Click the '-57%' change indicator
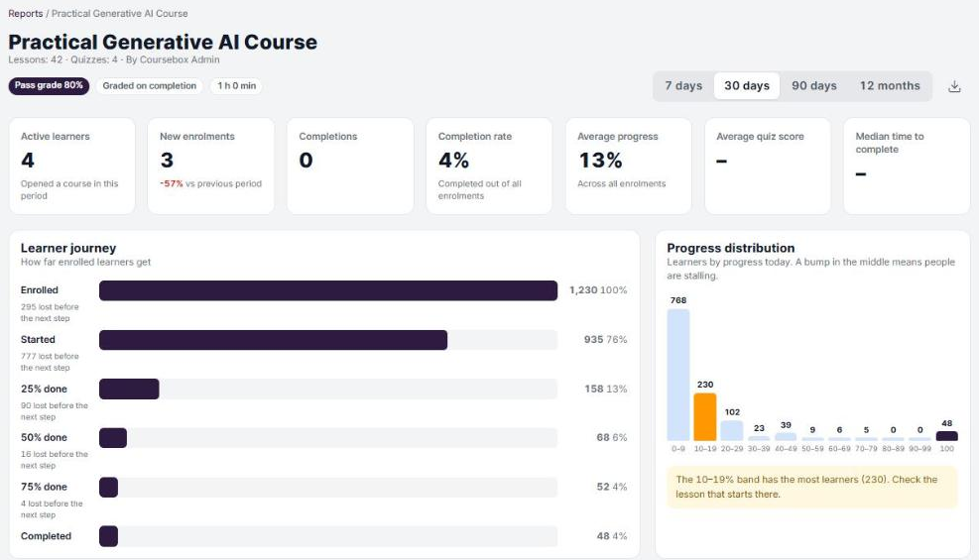This screenshot has width=979, height=560. 171,184
